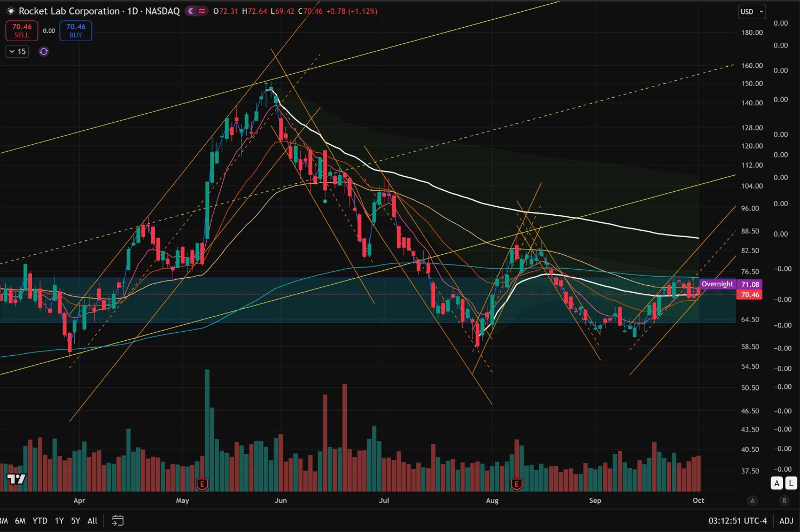
Task: Click the 0.00 spread value
Action: (49, 31)
